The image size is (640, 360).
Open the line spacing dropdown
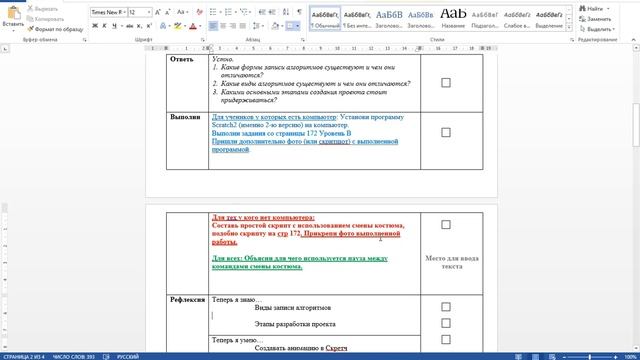click(x=258, y=26)
